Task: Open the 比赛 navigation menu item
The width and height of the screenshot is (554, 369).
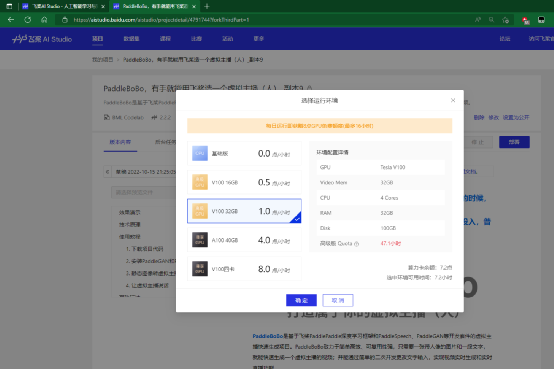Action: point(196,39)
